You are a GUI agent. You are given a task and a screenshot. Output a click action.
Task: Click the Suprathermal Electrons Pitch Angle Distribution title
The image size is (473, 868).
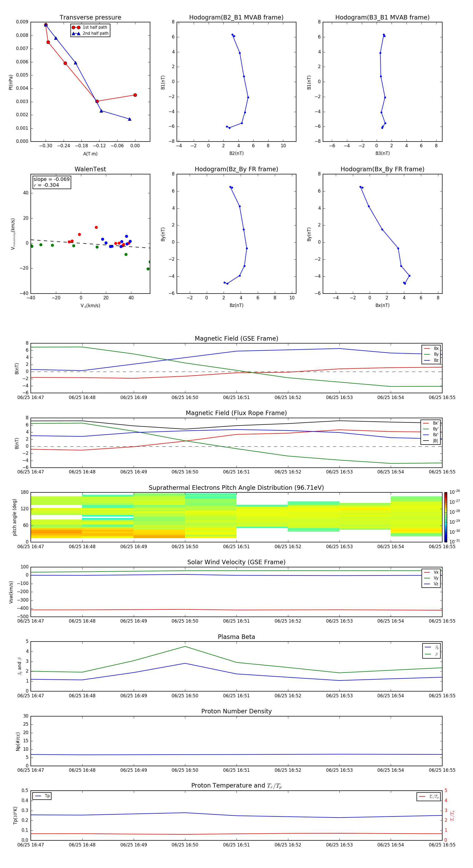236,488
